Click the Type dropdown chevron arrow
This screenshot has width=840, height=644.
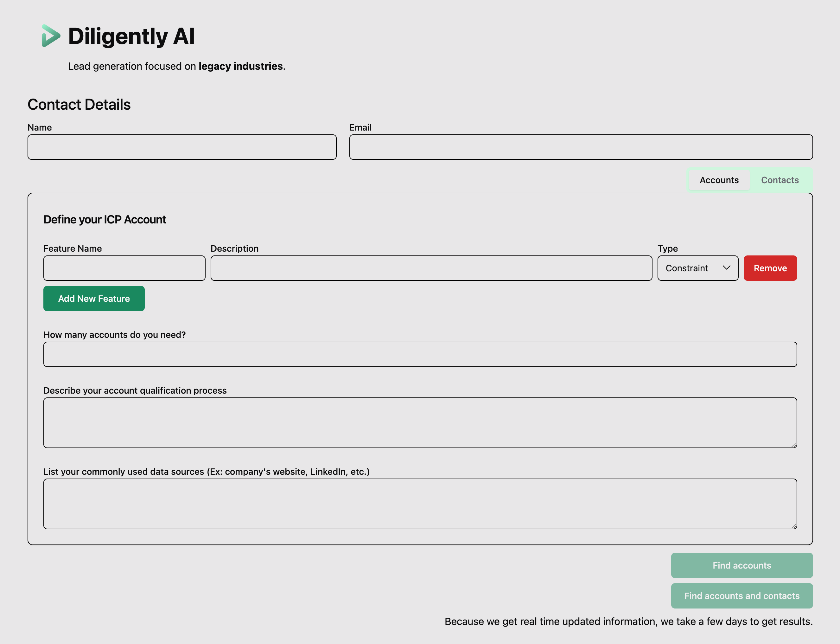(x=726, y=267)
